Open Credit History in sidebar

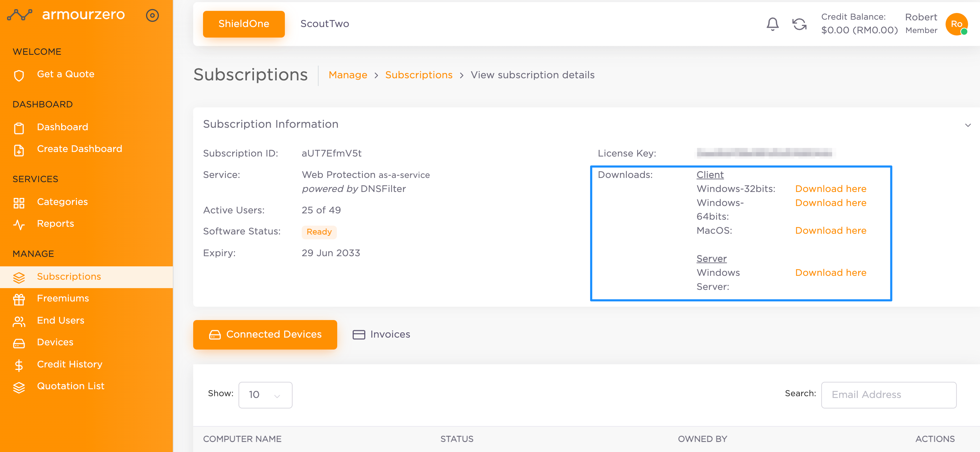pos(70,364)
